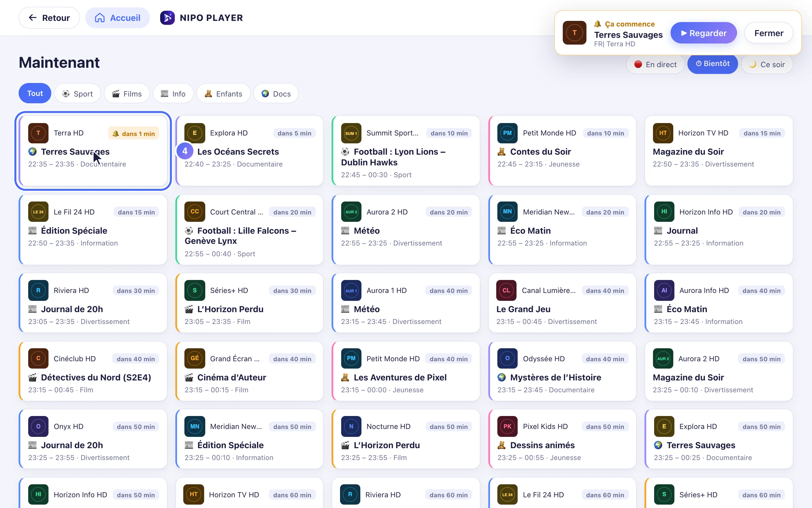Open the Football Lyon Lions – Dublin Hawks card
Viewport: 812px width, 508px height.
point(406,150)
